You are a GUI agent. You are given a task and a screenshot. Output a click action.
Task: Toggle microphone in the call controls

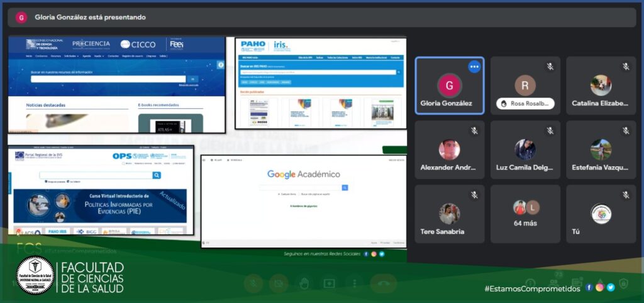pyautogui.click(x=253, y=283)
